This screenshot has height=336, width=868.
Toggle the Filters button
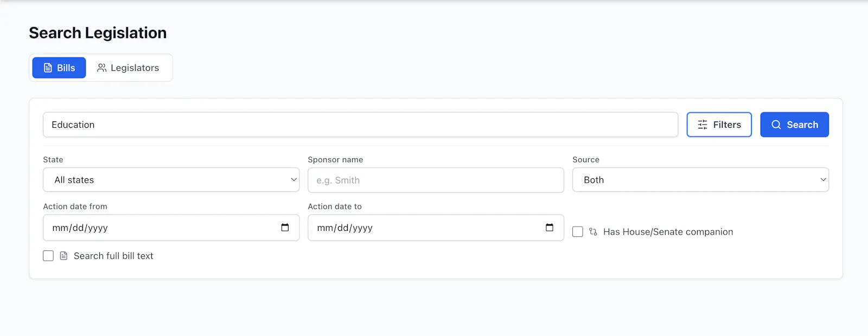coord(719,125)
